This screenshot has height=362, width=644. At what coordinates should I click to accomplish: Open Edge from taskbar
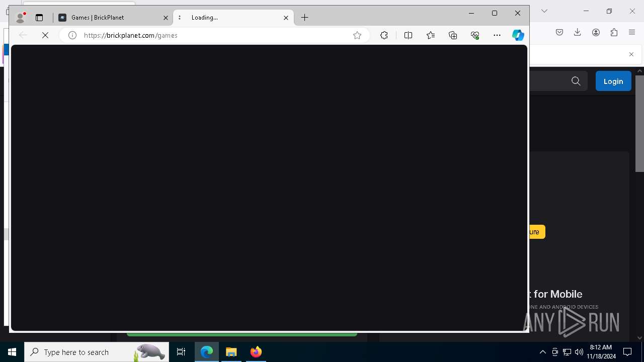pyautogui.click(x=207, y=352)
